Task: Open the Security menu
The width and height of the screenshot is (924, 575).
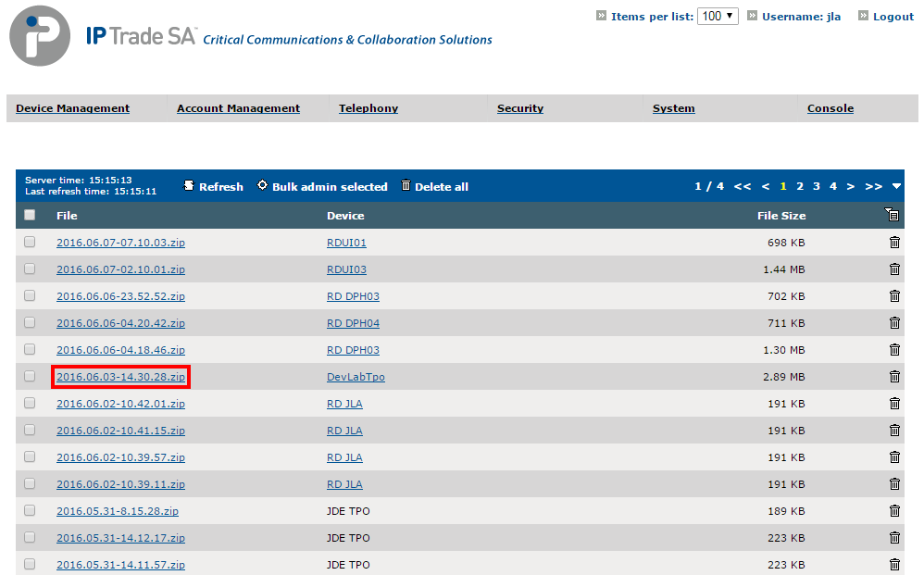Action: [x=520, y=108]
